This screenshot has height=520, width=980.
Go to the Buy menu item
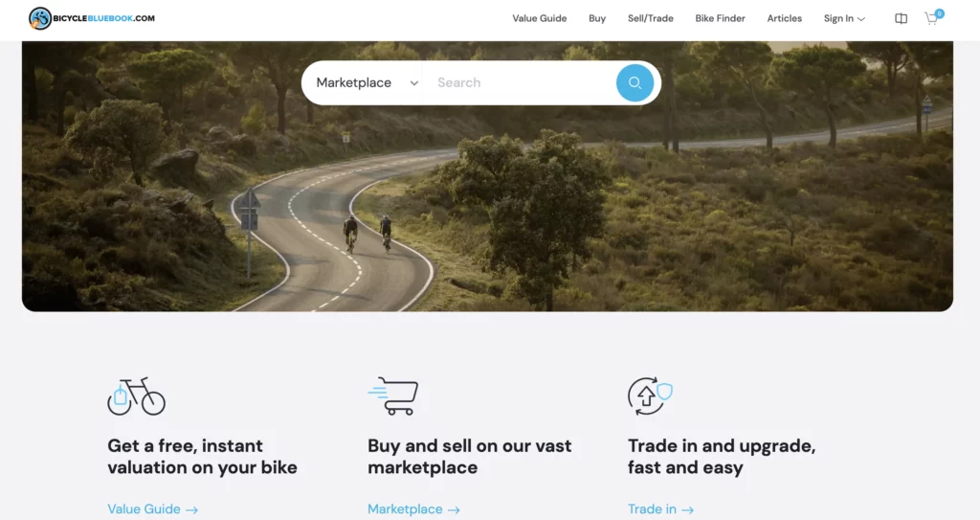[597, 19]
